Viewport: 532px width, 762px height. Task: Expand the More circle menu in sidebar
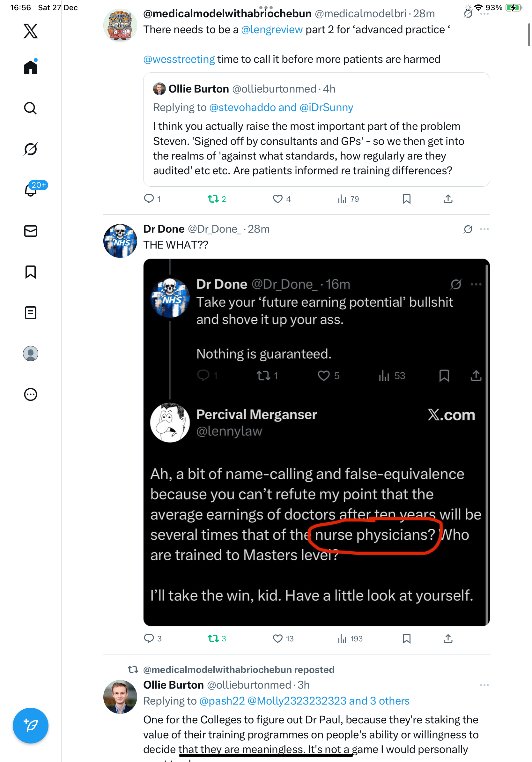coord(31,394)
